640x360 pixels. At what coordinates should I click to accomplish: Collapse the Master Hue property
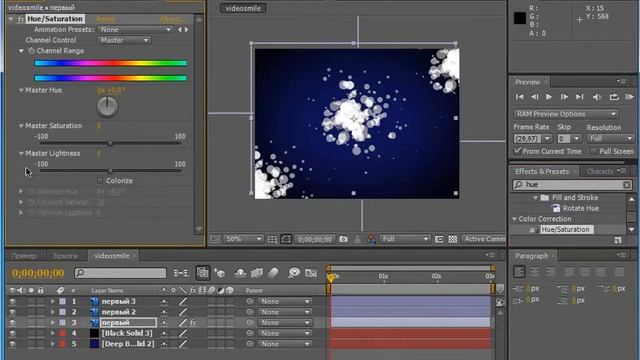(x=21, y=90)
